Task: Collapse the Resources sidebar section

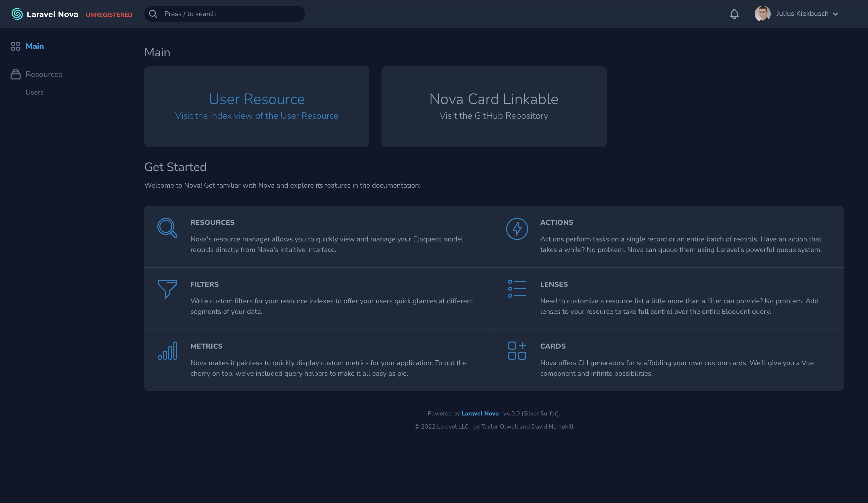Action: tap(44, 74)
